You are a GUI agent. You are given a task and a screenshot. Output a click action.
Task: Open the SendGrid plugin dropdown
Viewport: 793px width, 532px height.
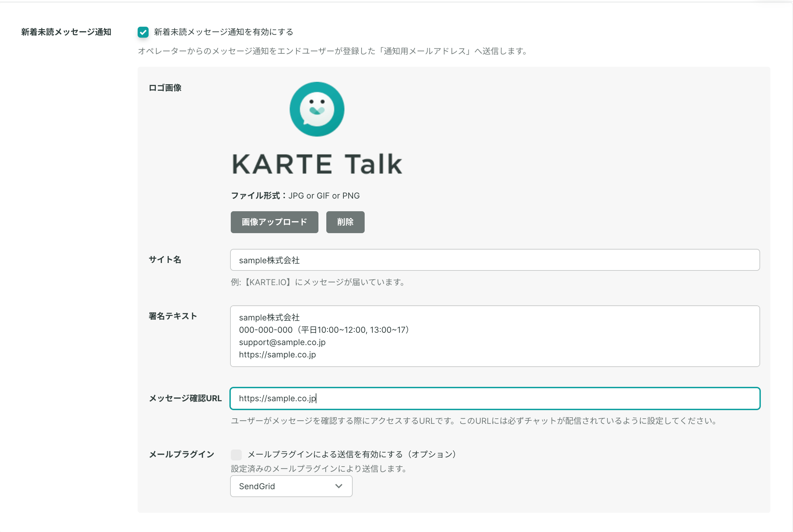291,486
